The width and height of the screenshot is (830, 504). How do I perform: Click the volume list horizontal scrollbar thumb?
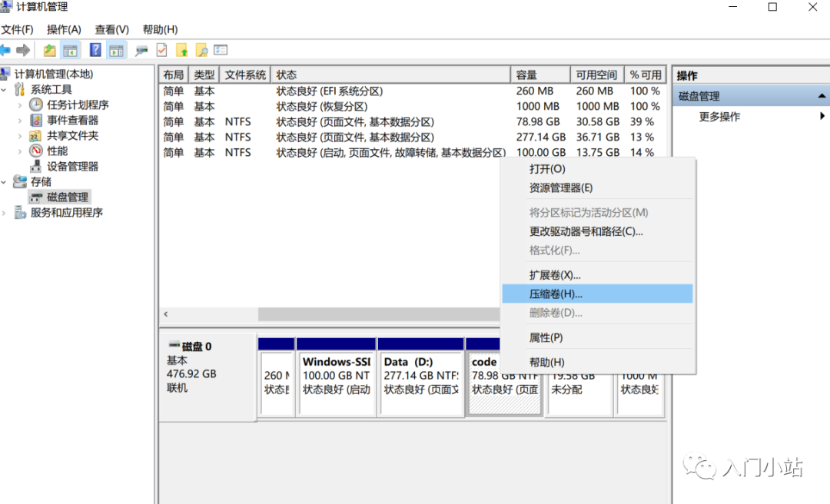click(378, 314)
